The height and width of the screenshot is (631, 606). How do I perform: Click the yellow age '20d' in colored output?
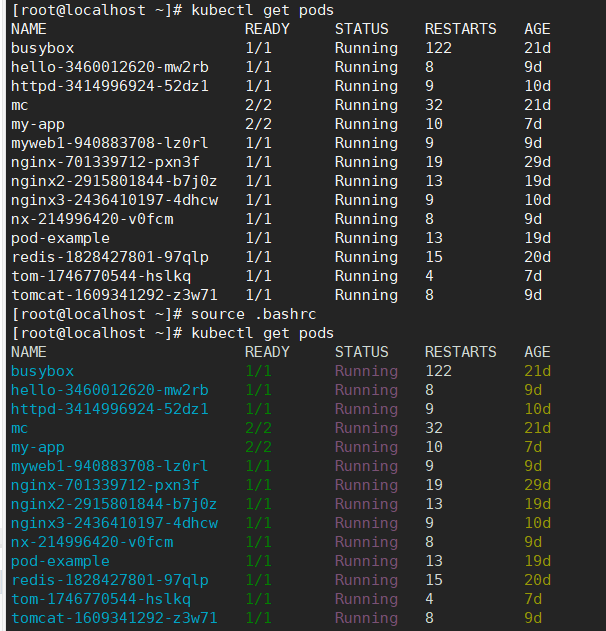point(538,580)
